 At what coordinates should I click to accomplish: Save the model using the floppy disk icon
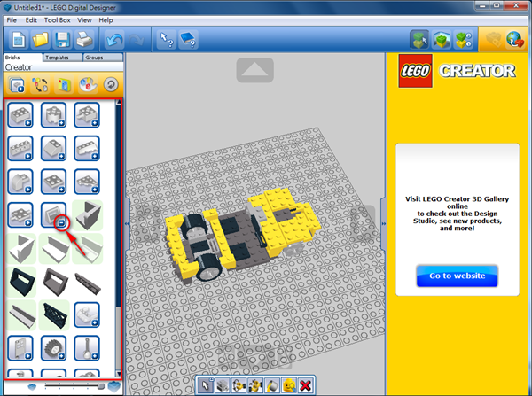click(x=63, y=39)
